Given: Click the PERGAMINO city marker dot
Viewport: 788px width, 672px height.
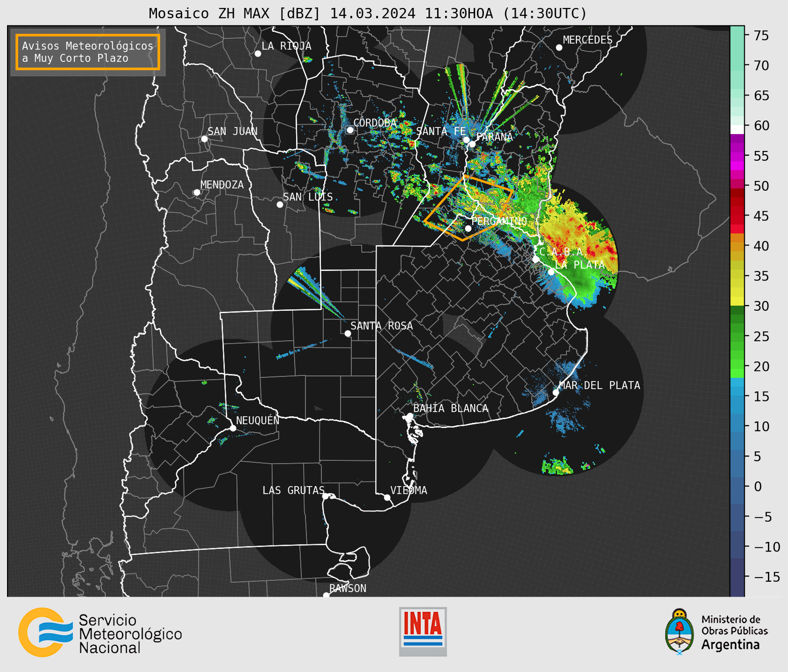Looking at the screenshot, I should tap(468, 229).
